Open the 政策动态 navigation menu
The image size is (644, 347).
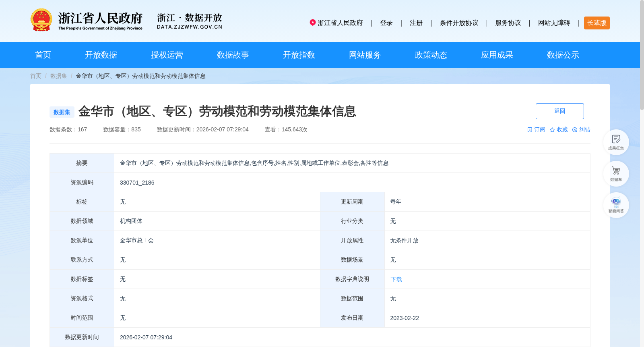click(x=431, y=55)
